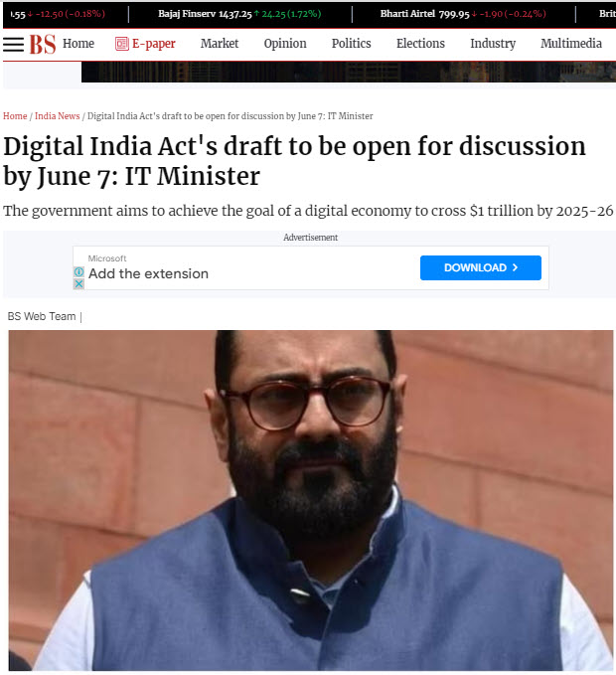The image size is (616, 675).
Task: Click the Home breadcrumb link
Action: [15, 116]
